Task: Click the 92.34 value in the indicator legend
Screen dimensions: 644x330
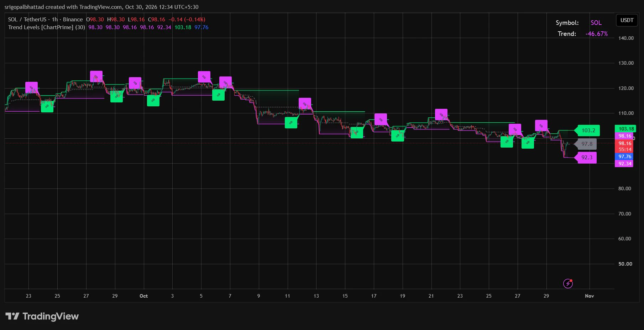Action: (x=164, y=27)
